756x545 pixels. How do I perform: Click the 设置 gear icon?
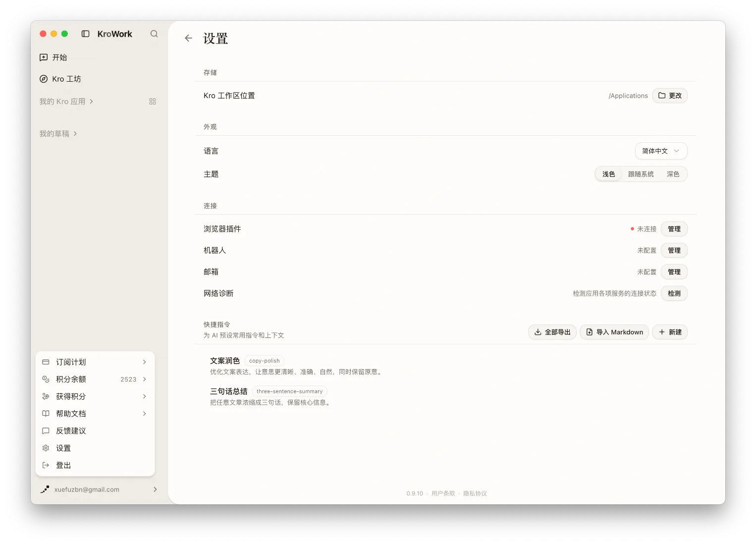point(46,448)
